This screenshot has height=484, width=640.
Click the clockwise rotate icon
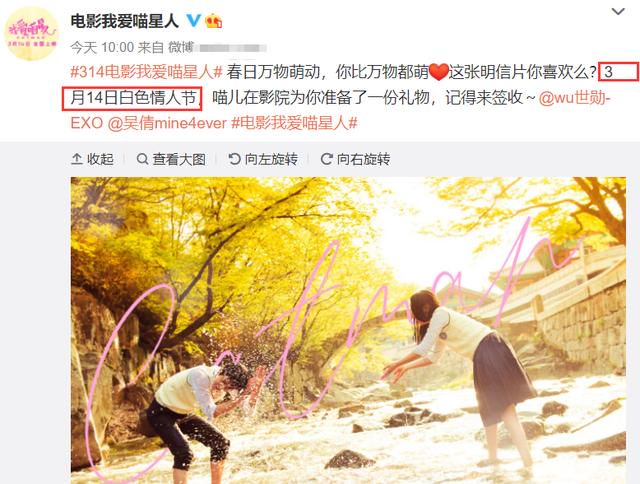[x=327, y=159]
